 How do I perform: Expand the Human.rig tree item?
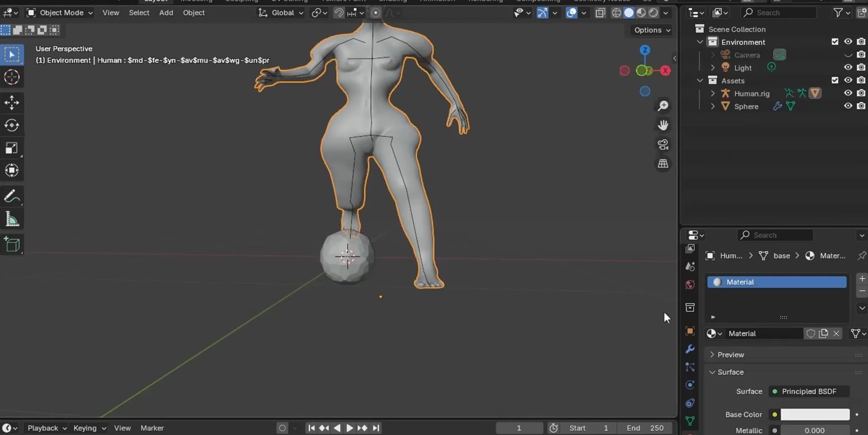[x=713, y=93]
